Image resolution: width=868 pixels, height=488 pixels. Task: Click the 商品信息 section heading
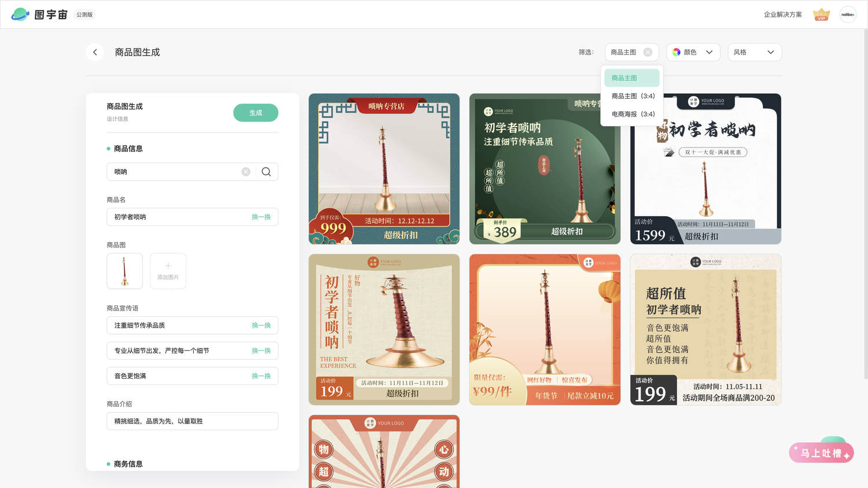pyautogui.click(x=128, y=149)
